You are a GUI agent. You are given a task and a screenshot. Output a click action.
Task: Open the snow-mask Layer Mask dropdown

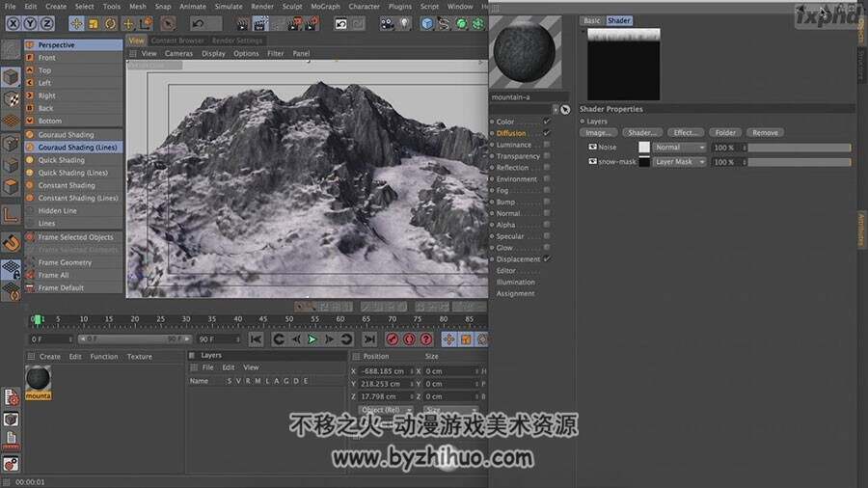(679, 162)
